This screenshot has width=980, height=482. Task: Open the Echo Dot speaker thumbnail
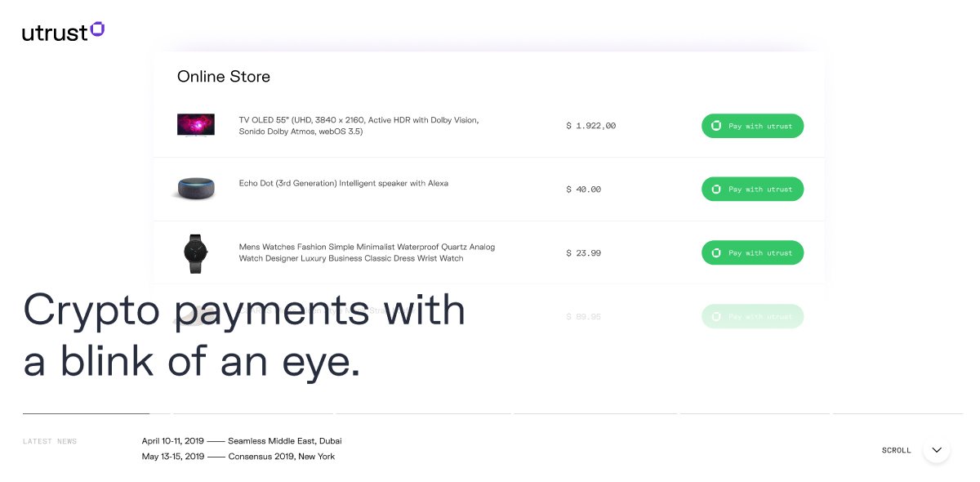tap(196, 188)
